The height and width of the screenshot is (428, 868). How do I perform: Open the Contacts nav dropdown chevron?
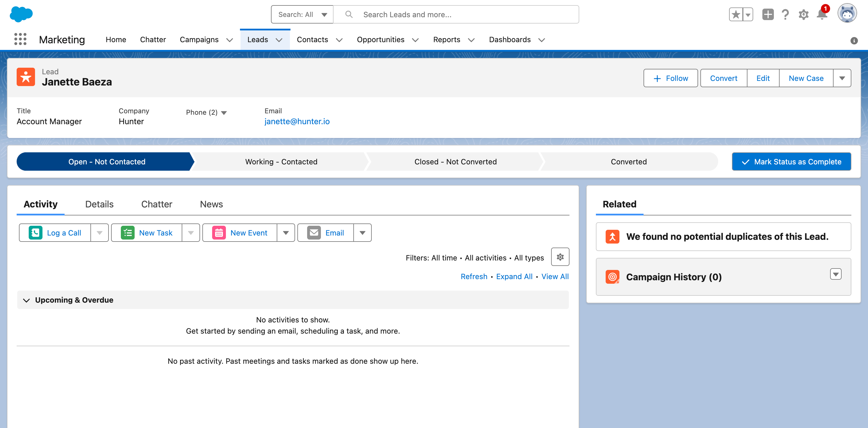(x=339, y=40)
